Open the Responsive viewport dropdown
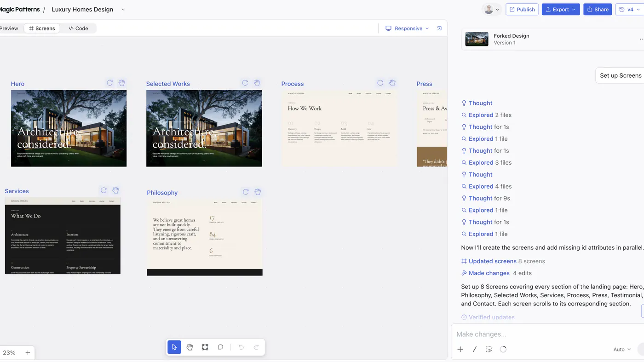 (407, 29)
